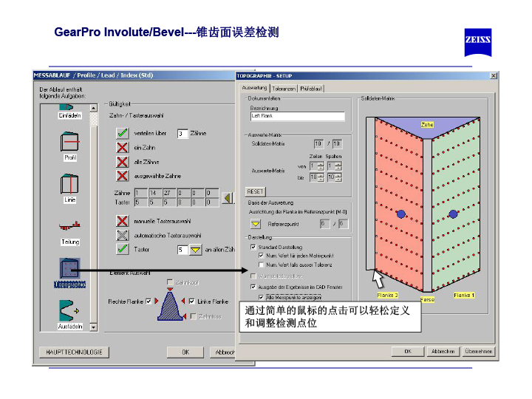Enable 'Num. Wert falls ausser Toleranz' checkbox

click(x=261, y=264)
